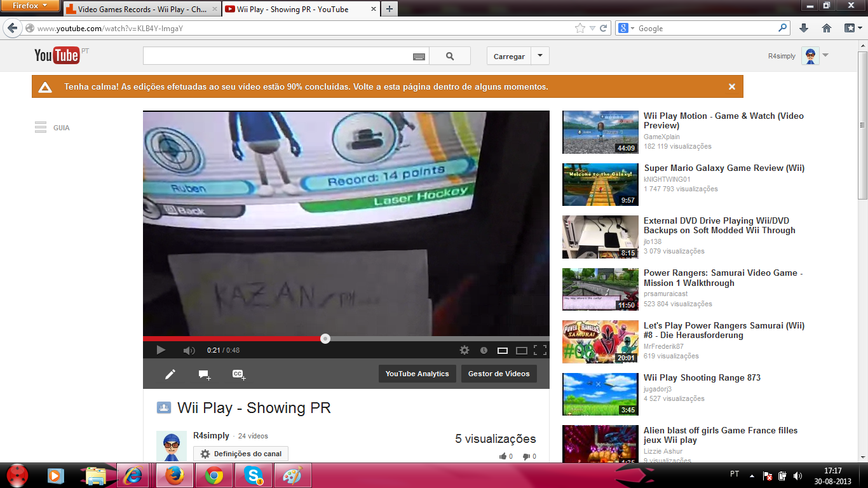Expand the Carregar dropdown arrow
The image size is (868, 488).
(540, 56)
